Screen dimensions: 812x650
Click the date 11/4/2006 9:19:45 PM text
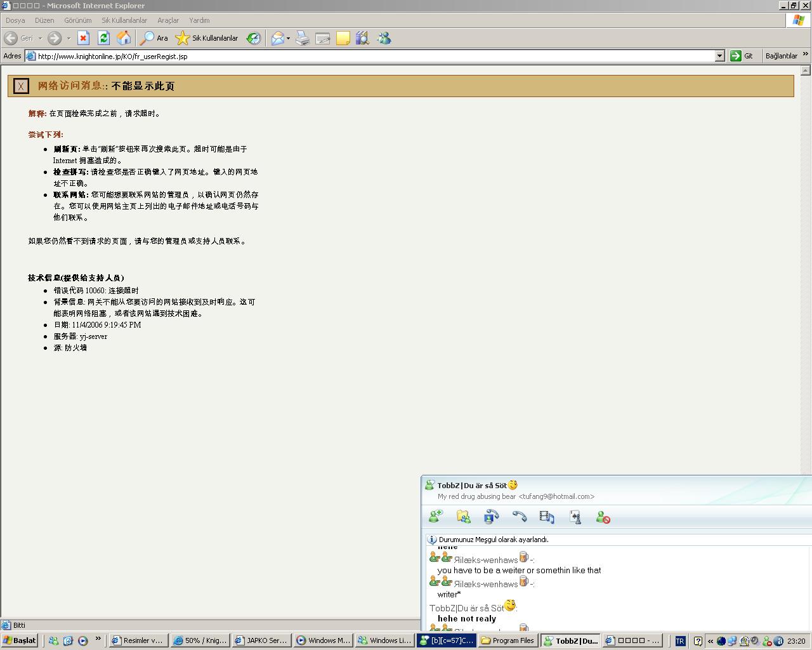(107, 325)
